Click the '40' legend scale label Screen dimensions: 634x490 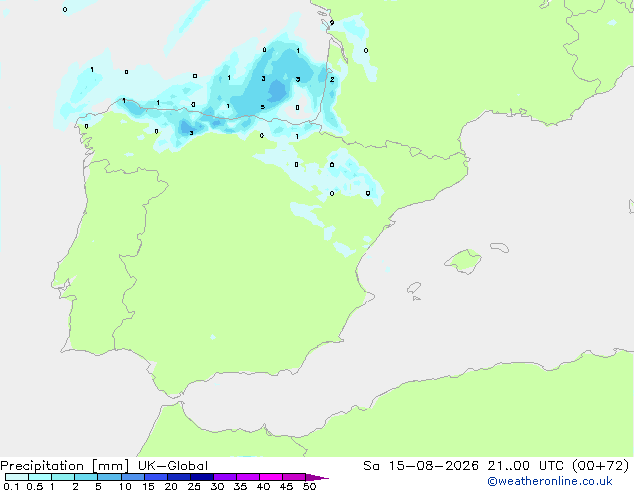(263, 486)
